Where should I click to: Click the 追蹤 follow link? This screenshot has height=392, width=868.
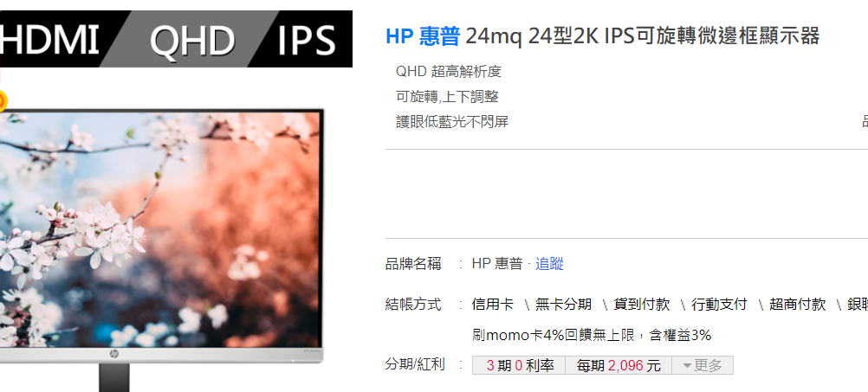549,264
